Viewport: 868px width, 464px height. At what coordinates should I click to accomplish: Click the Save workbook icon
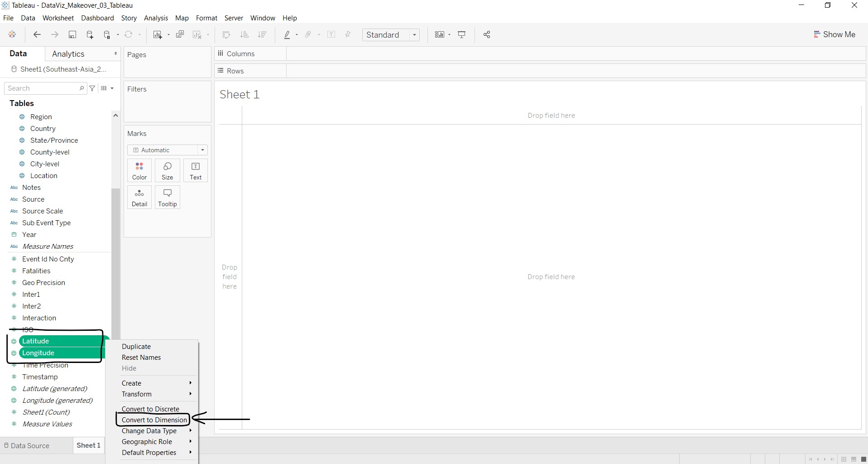pyautogui.click(x=72, y=35)
